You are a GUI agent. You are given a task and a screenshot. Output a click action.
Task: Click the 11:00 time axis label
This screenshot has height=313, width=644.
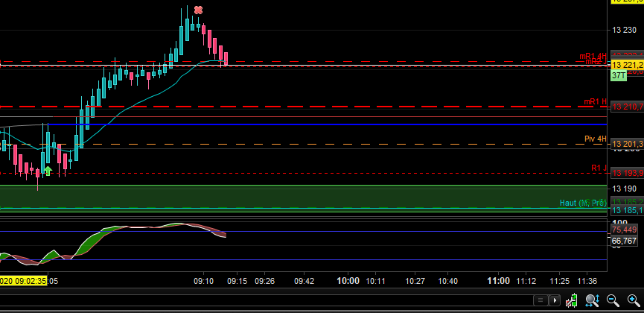pos(499,282)
